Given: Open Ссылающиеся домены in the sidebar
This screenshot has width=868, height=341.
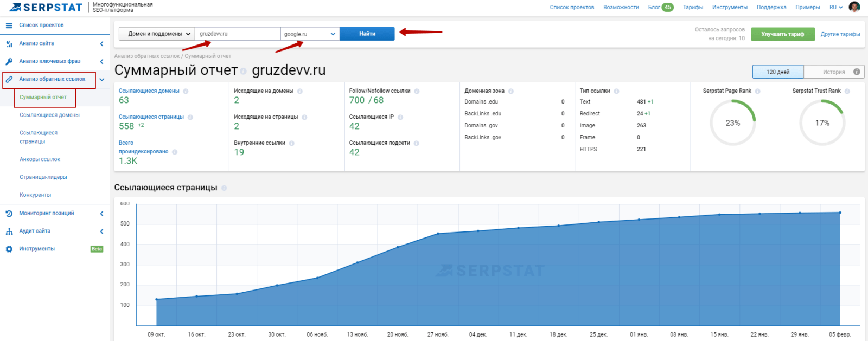Looking at the screenshot, I should (49, 115).
